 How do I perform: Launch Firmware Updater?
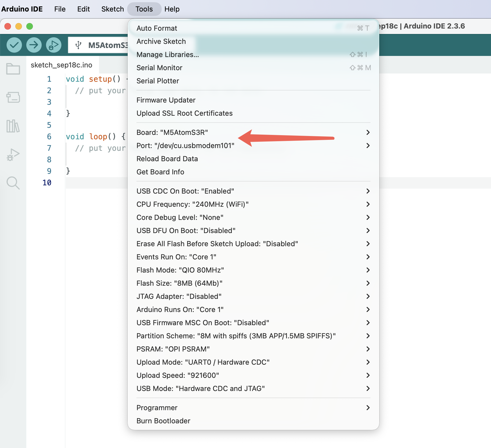tap(253, 100)
